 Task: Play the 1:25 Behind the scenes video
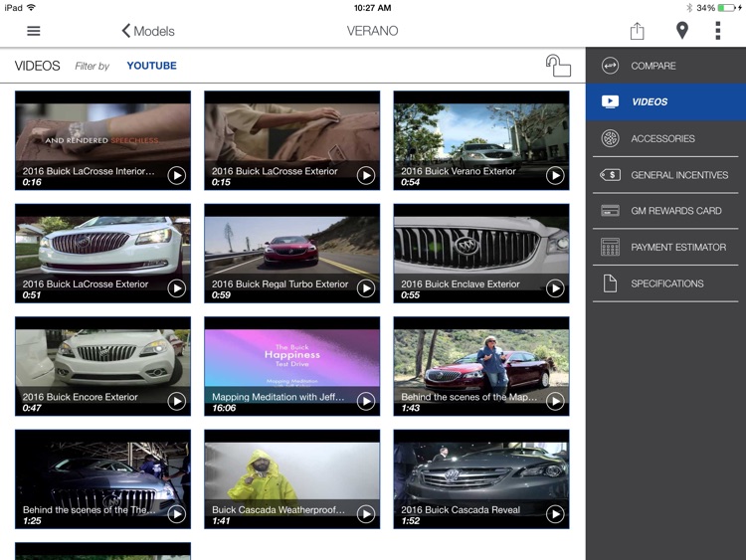[176, 514]
